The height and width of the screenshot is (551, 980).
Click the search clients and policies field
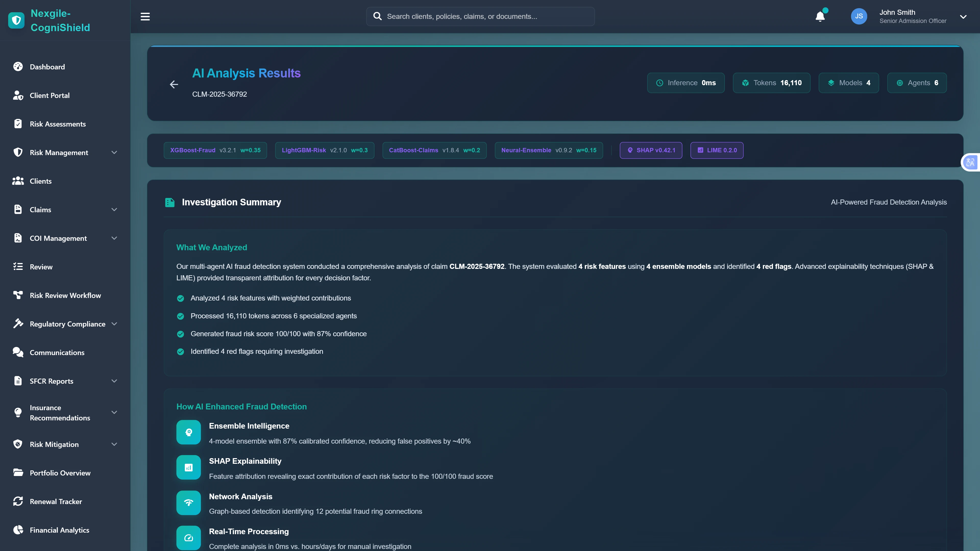coord(480,16)
